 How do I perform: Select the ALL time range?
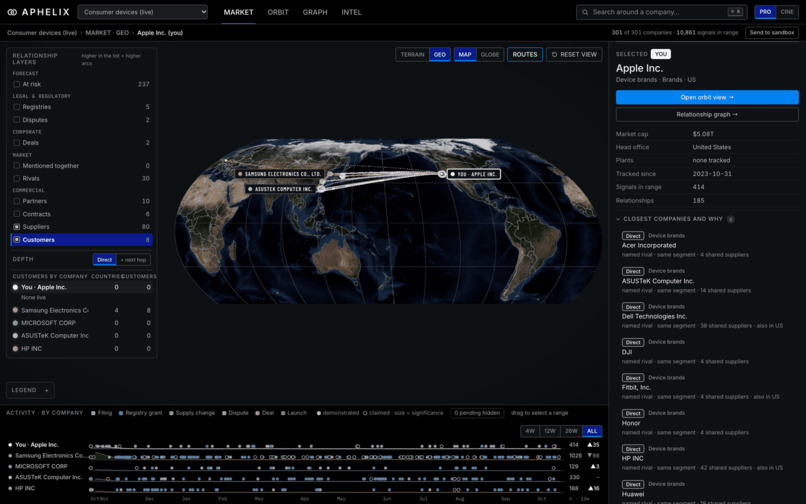click(592, 431)
